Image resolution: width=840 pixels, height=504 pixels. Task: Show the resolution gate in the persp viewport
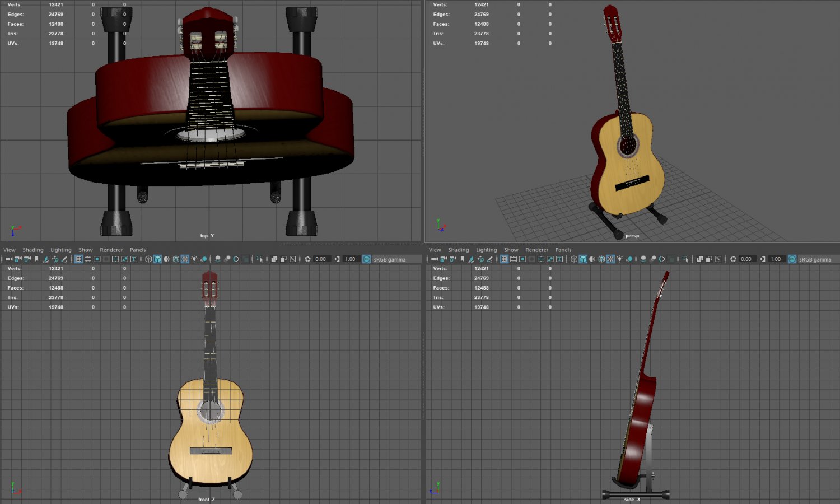pyautogui.click(x=522, y=259)
